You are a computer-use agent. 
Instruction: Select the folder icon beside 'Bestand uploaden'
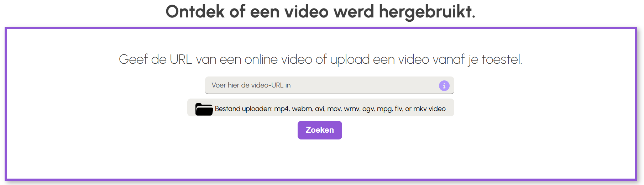204,109
